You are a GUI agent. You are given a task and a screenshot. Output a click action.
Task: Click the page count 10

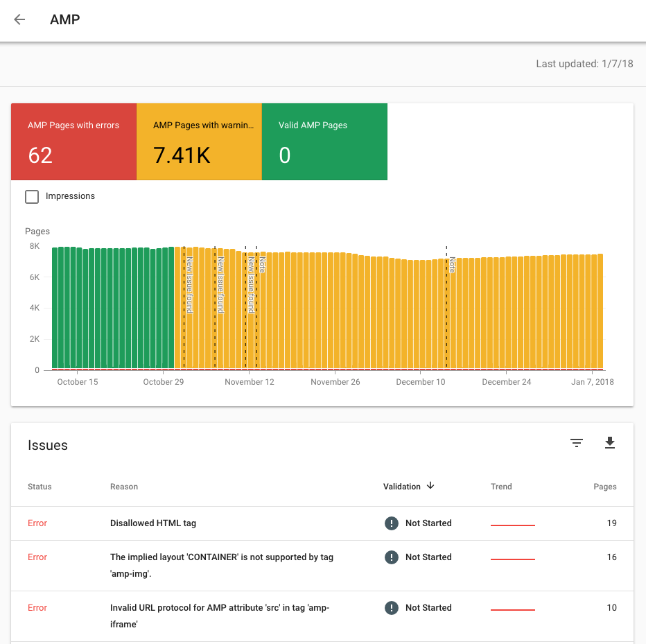[x=611, y=608]
